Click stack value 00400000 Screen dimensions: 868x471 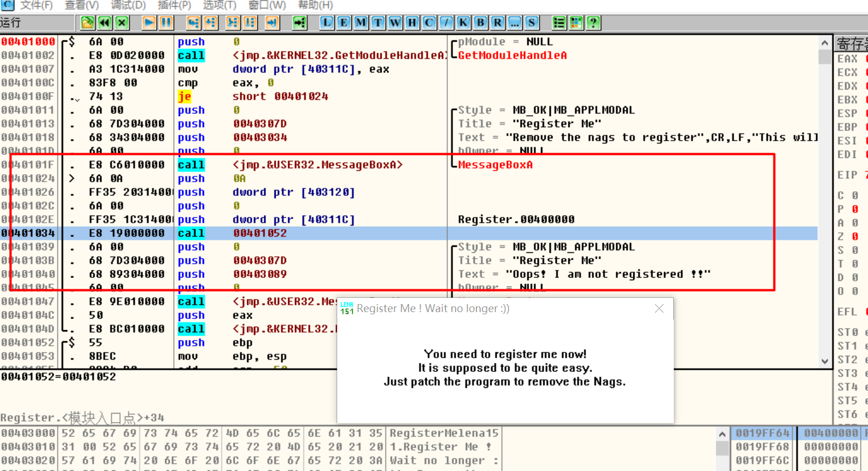[x=830, y=433]
